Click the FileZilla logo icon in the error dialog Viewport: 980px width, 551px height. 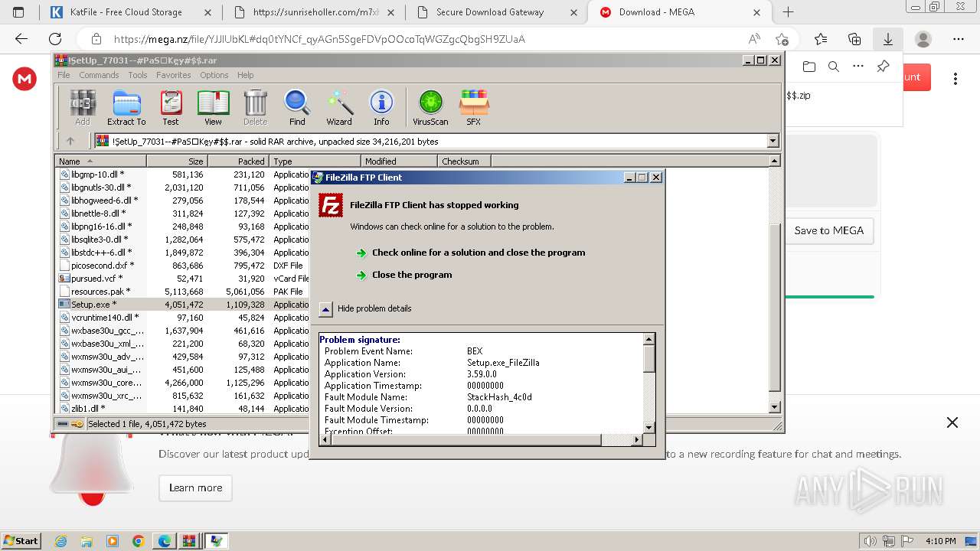[x=331, y=205]
